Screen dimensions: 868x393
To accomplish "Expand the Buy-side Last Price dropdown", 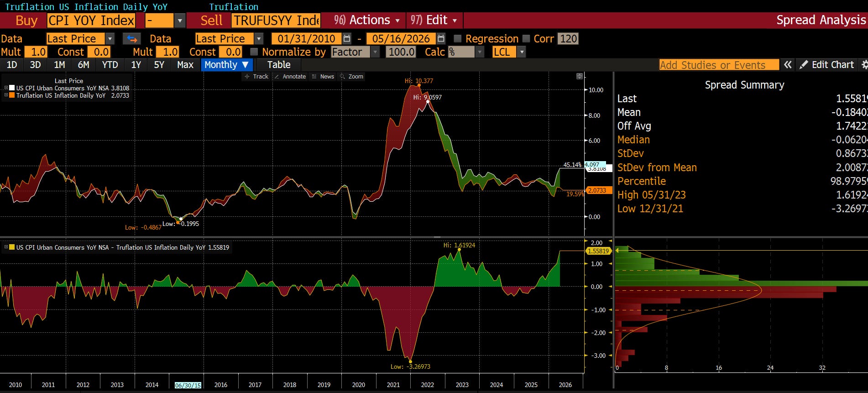I will coord(110,39).
